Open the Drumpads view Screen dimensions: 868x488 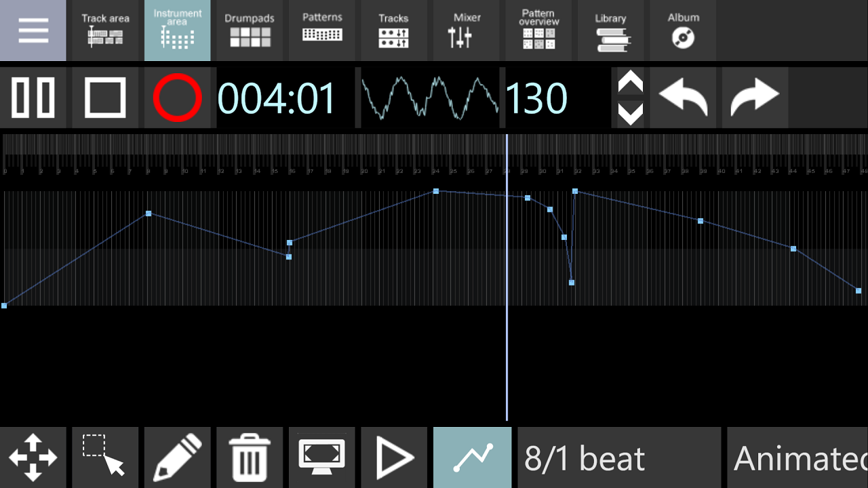point(250,30)
